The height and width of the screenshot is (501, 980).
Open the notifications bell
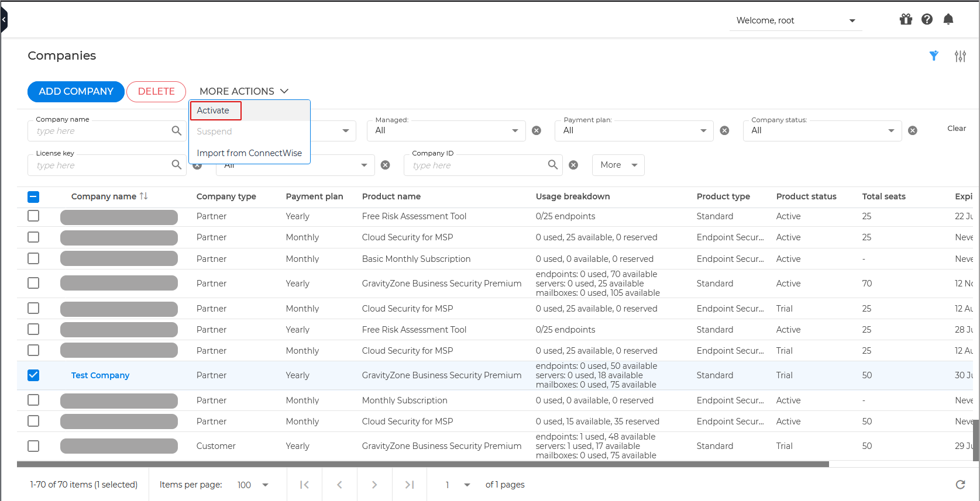(x=948, y=19)
